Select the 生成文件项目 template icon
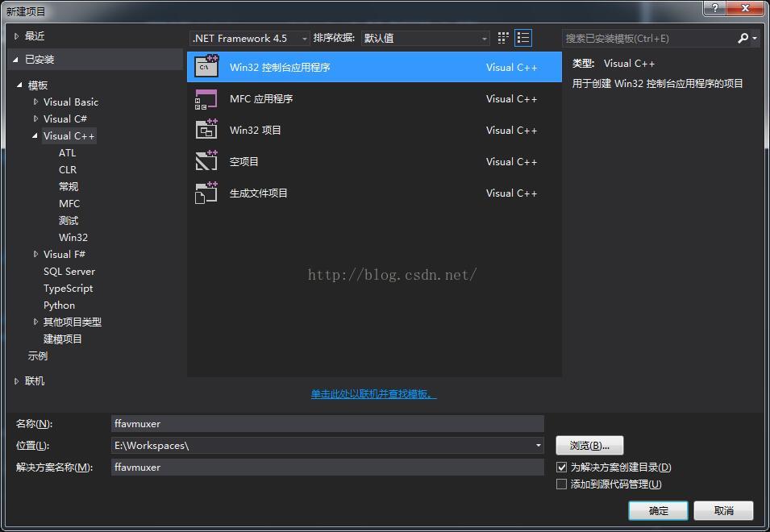This screenshot has height=532, width=770. (x=206, y=193)
